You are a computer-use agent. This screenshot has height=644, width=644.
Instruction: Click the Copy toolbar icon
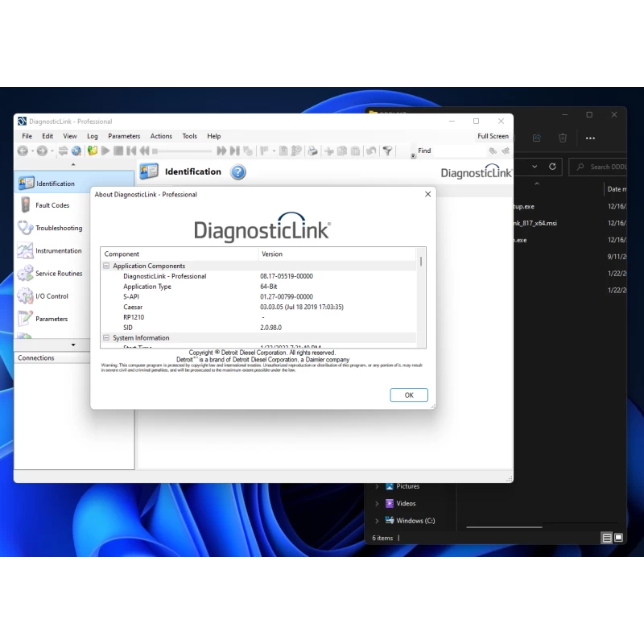341,151
